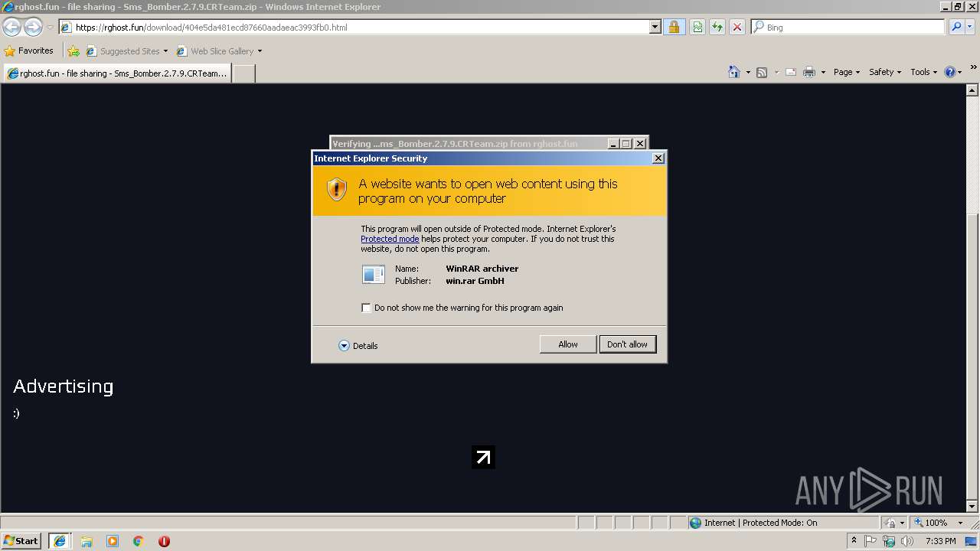980x551 pixels.
Task: Click the Read Mail envelope icon
Action: 790,72
